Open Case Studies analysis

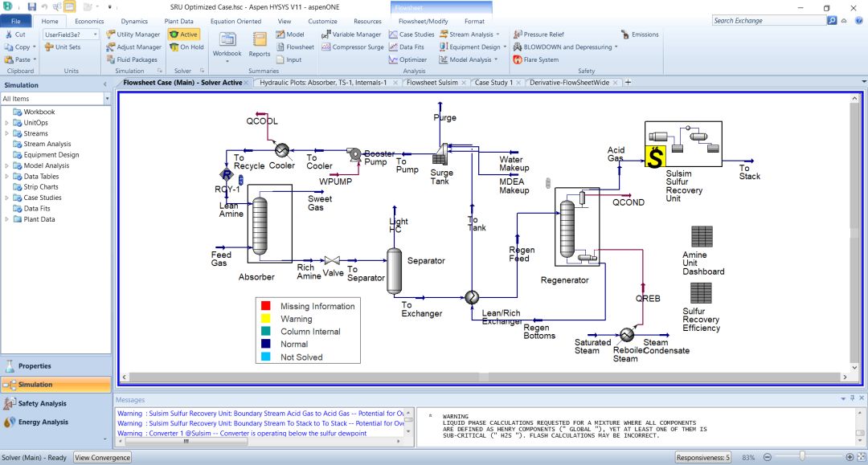pos(411,35)
